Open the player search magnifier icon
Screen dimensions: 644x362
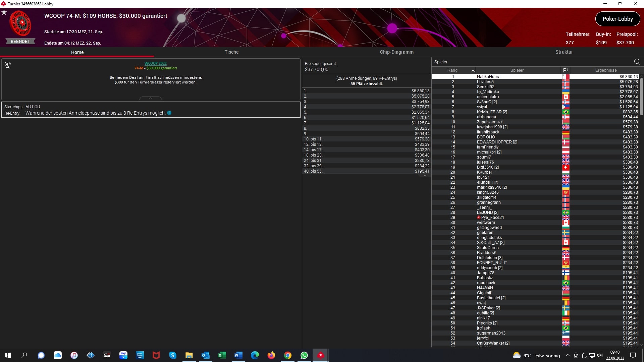pos(637,62)
